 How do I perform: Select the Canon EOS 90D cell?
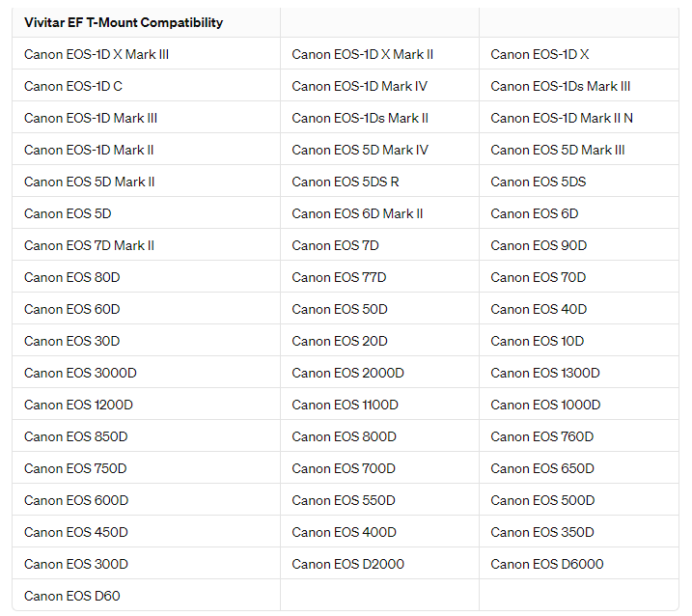(x=539, y=245)
